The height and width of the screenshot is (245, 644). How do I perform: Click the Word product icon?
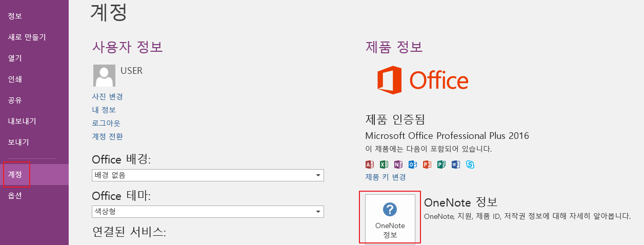coord(456,165)
